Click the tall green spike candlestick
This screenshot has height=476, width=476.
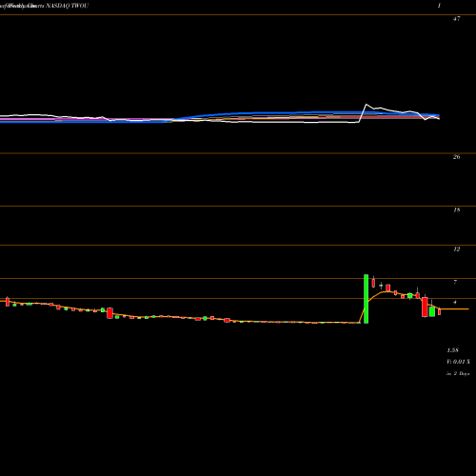point(366,299)
